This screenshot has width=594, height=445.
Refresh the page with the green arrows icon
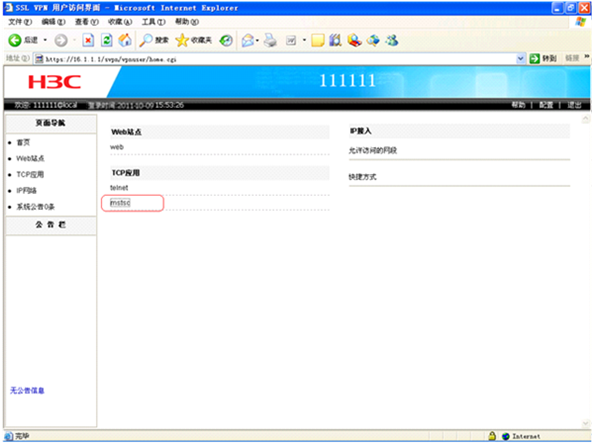coord(106,40)
